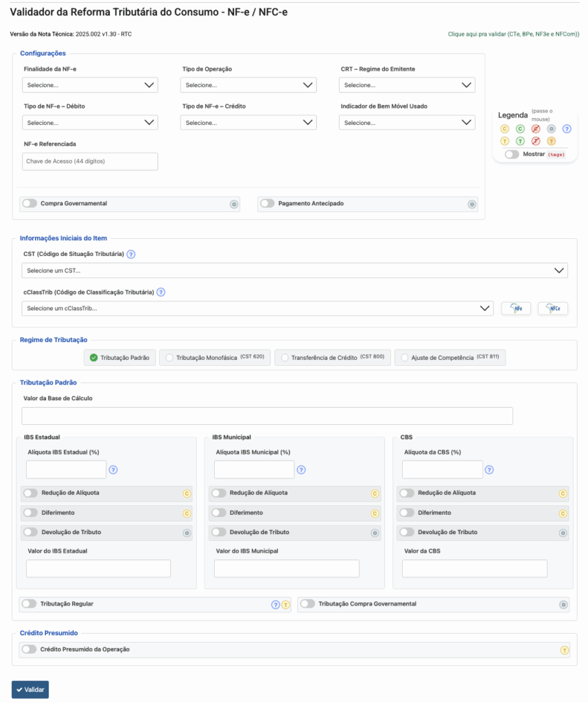588x703 pixels.
Task: Click help icon beside cClassTrib label
Action: tap(161, 292)
